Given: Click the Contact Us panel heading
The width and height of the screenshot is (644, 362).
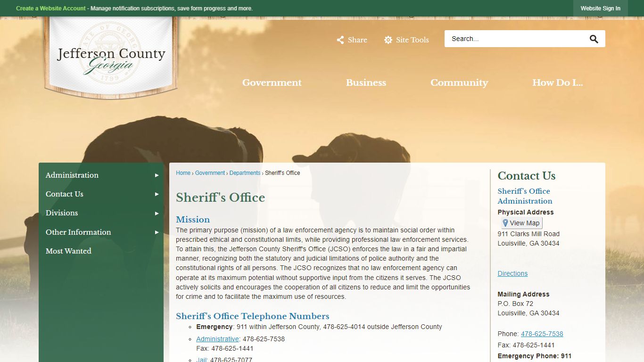Looking at the screenshot, I should (527, 176).
